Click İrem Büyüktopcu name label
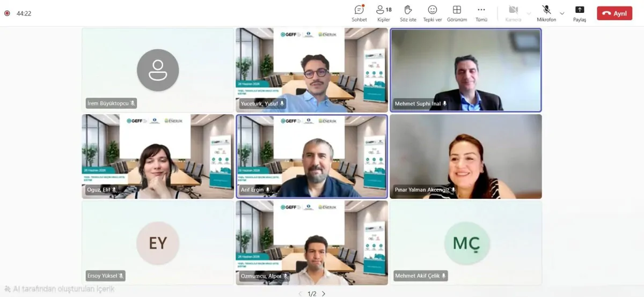 pos(111,103)
